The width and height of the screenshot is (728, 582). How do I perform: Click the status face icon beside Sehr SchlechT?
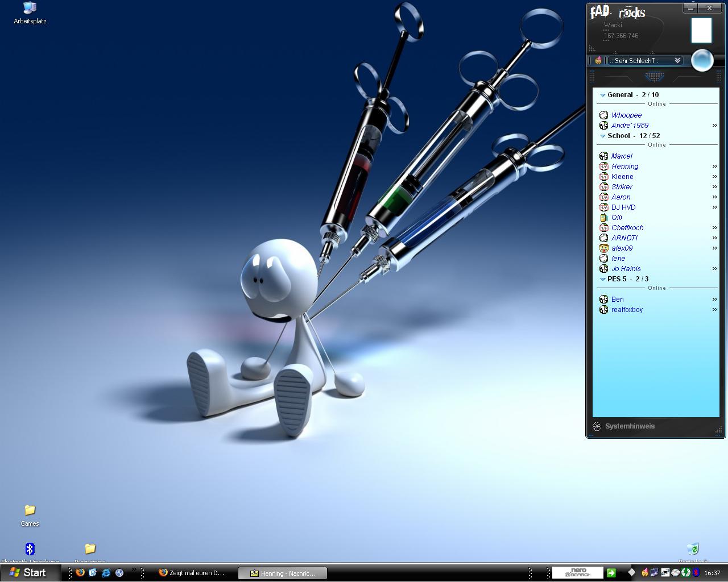coord(598,60)
